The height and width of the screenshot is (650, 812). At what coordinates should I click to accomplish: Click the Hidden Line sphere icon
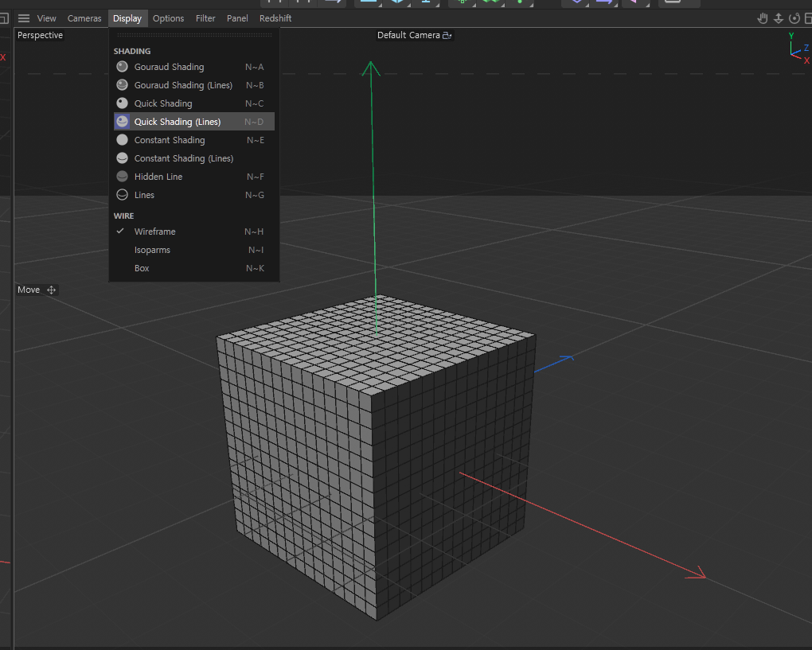122,177
